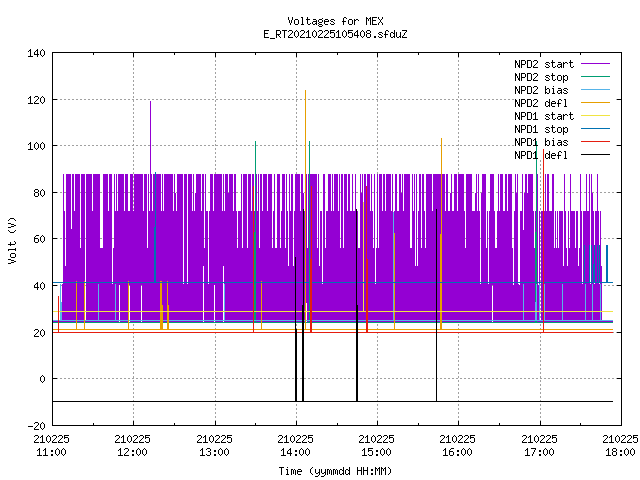Click the y-axis label 'Volt (V)'
Viewport: 640px width, 480px height.
point(12,240)
